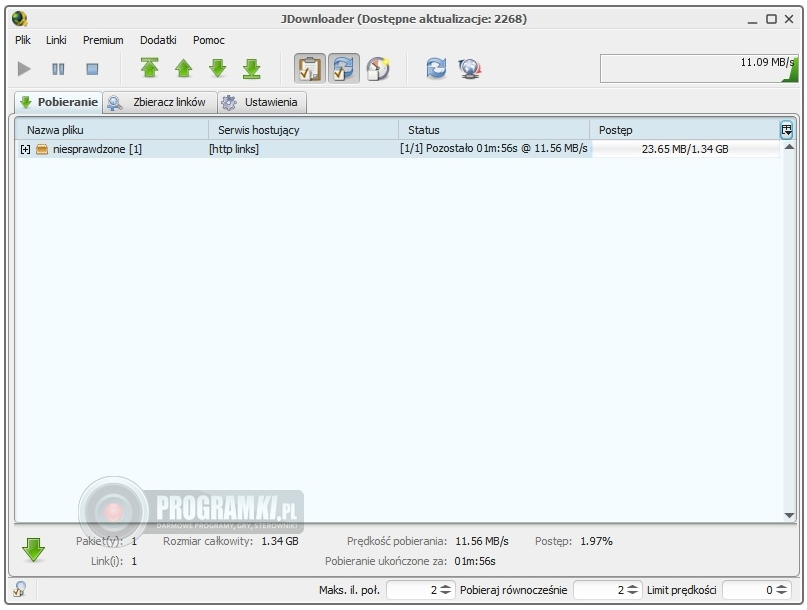Click the status bar icon at bottom left
This screenshot has height=610, width=807.
20,589
